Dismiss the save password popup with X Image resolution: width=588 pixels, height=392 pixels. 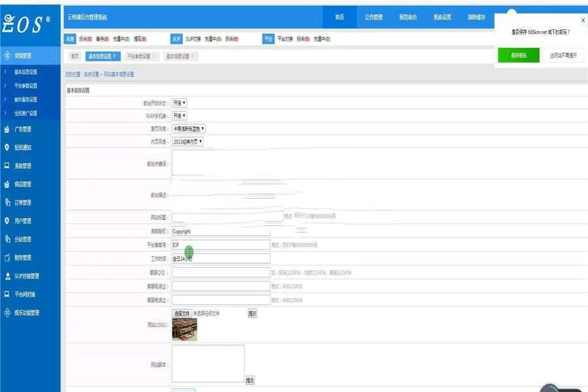tap(583, 20)
